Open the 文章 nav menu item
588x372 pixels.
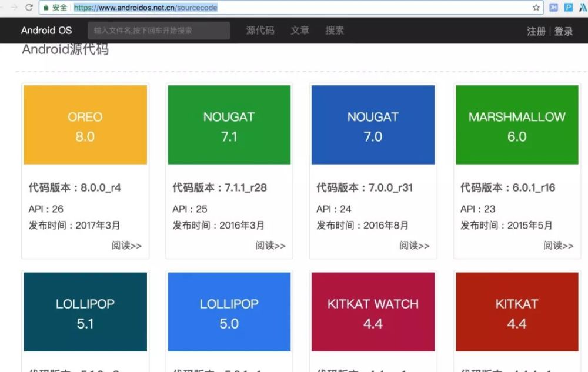(x=300, y=31)
